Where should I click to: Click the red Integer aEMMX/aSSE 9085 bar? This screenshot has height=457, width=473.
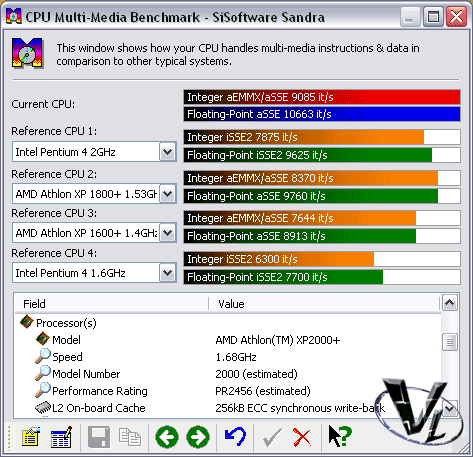click(x=322, y=97)
